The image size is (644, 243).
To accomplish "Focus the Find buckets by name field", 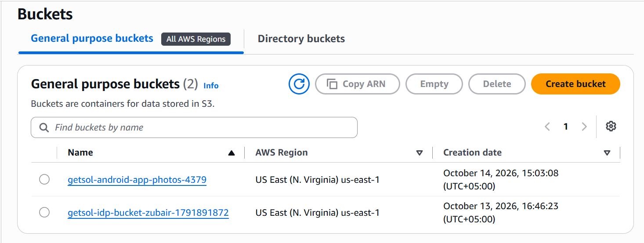I will click(x=194, y=127).
